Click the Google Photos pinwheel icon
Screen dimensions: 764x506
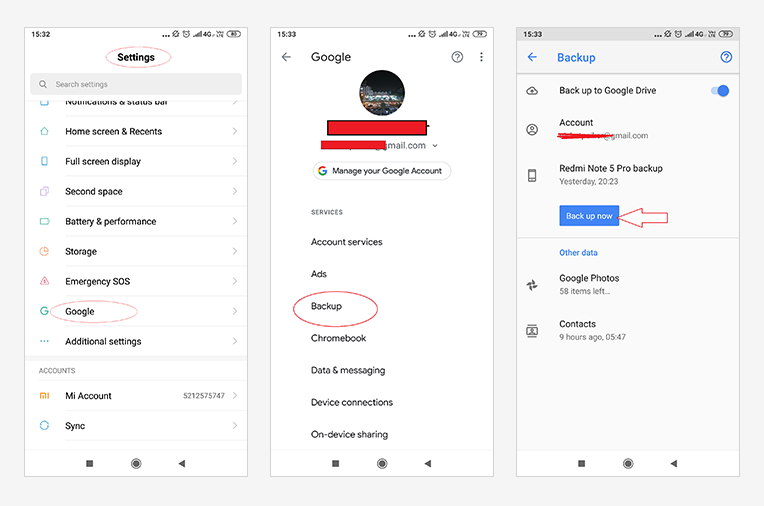[532, 285]
